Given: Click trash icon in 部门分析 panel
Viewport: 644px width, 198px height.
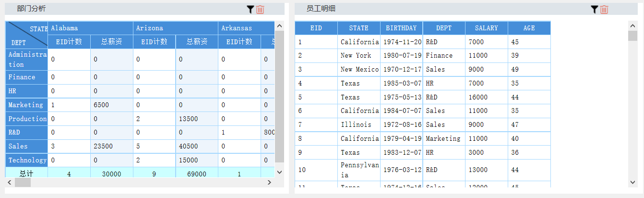Looking at the screenshot, I should pyautogui.click(x=260, y=9).
